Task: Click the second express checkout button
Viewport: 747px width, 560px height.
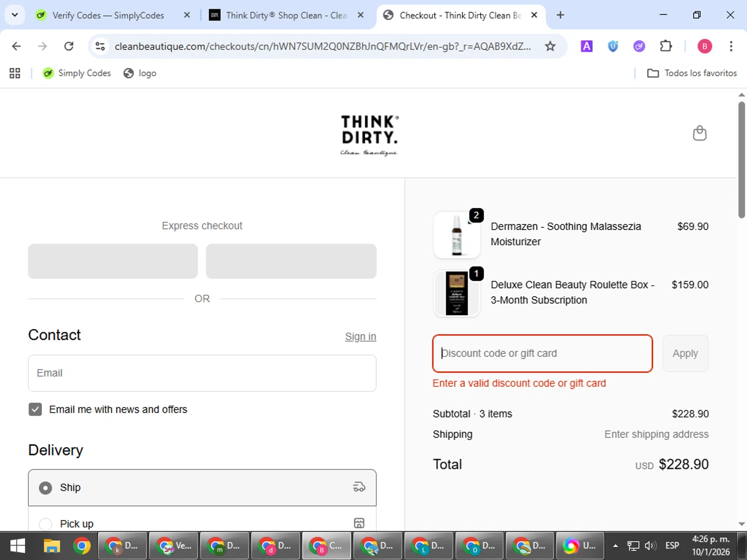Action: tap(291, 261)
